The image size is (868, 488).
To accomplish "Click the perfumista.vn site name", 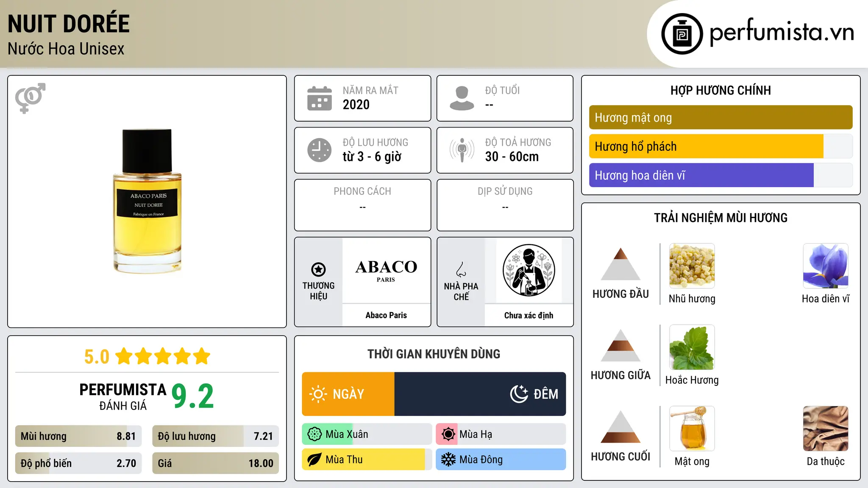I will point(782,32).
